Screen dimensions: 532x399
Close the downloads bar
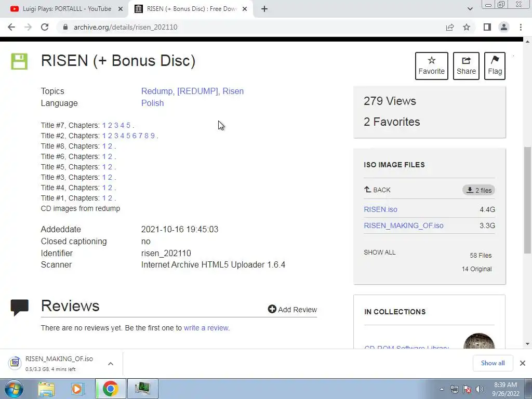[x=523, y=363]
